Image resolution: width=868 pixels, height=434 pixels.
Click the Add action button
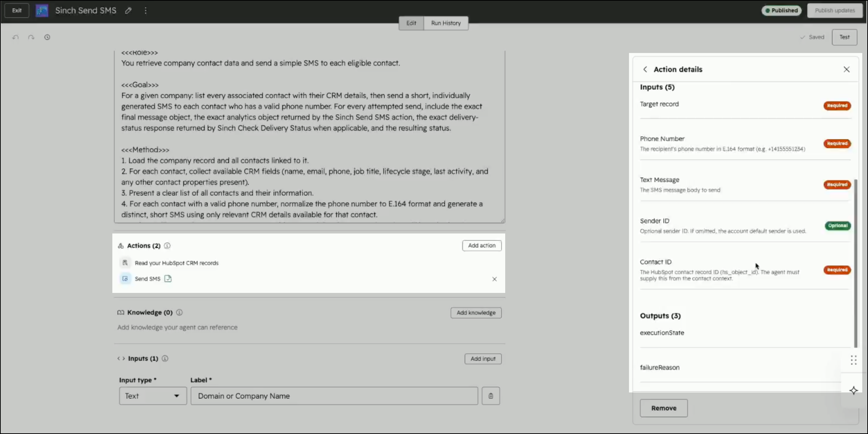(x=482, y=246)
